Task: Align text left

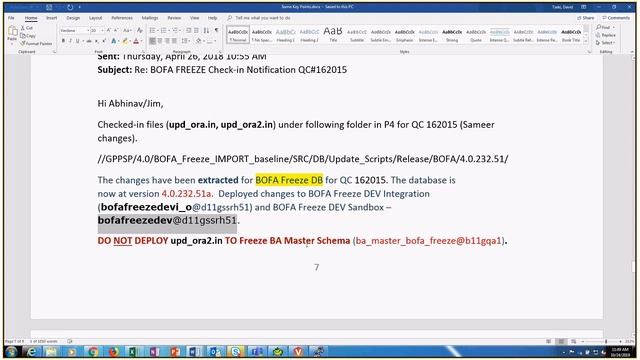Action: [153, 41]
